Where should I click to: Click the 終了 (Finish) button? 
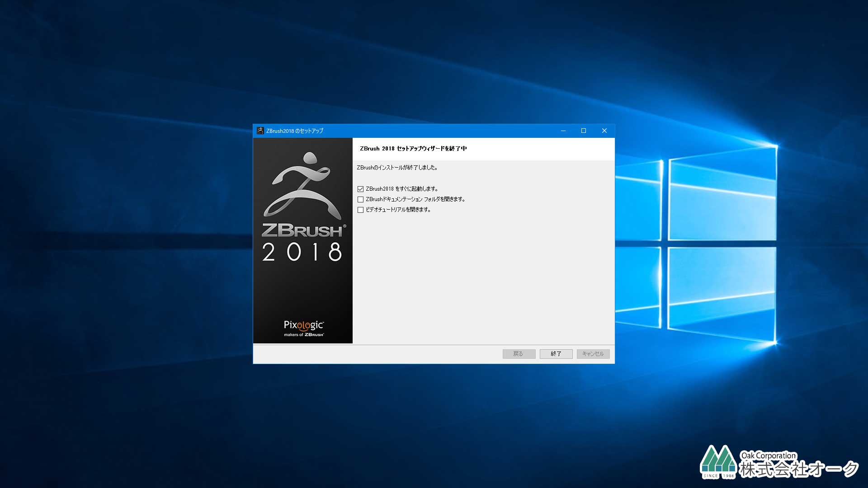tap(556, 354)
